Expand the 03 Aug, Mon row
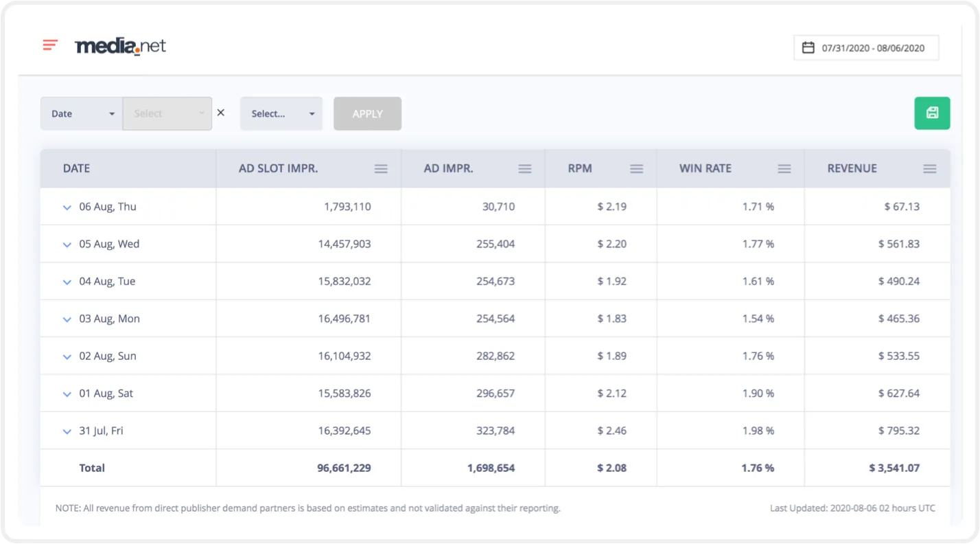 click(x=67, y=319)
